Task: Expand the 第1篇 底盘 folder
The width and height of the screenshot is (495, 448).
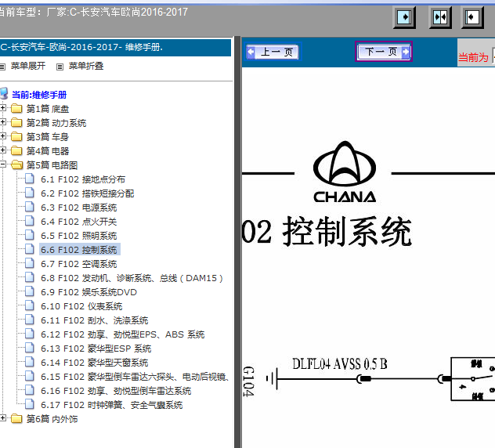Action: [3, 108]
